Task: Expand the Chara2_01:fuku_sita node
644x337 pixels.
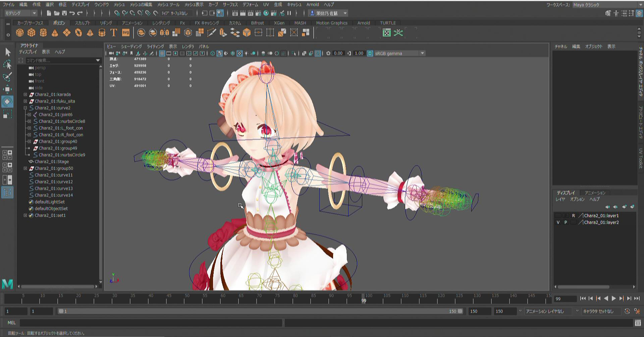Action: [25, 101]
